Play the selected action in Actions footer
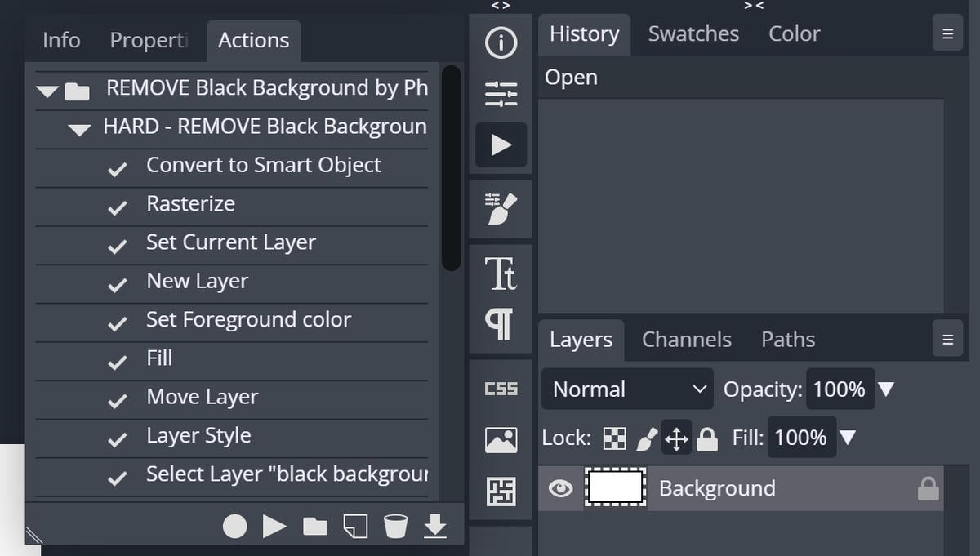Image resolution: width=980 pixels, height=556 pixels. coord(274,527)
